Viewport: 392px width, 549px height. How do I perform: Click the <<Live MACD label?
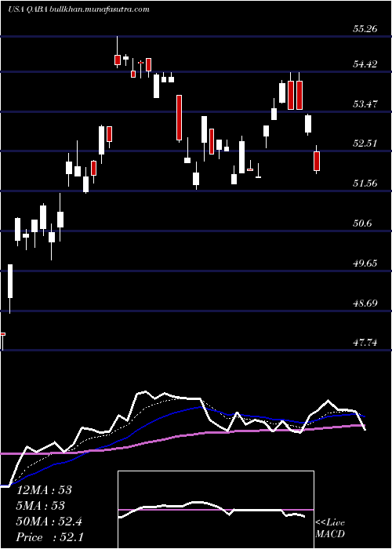tap(330, 528)
